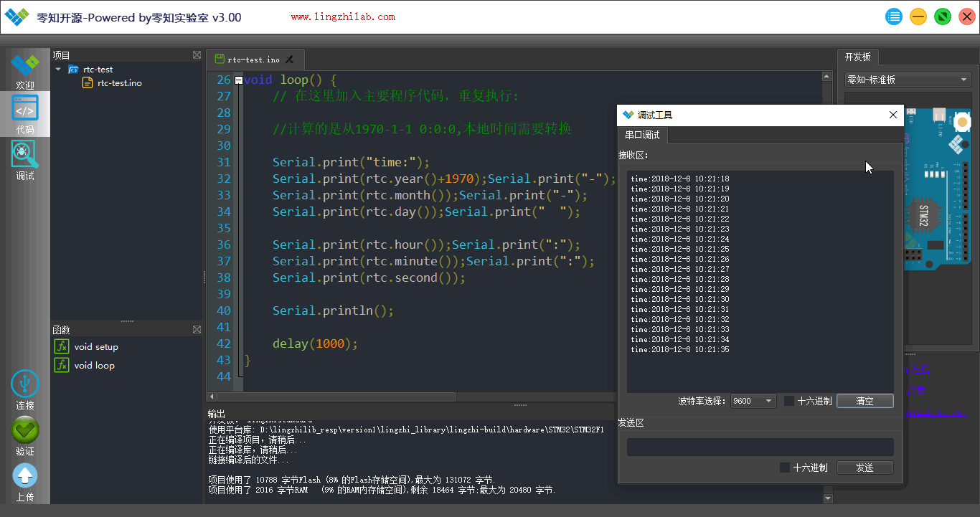Close the 函数 panel with its X icon

pyautogui.click(x=197, y=329)
